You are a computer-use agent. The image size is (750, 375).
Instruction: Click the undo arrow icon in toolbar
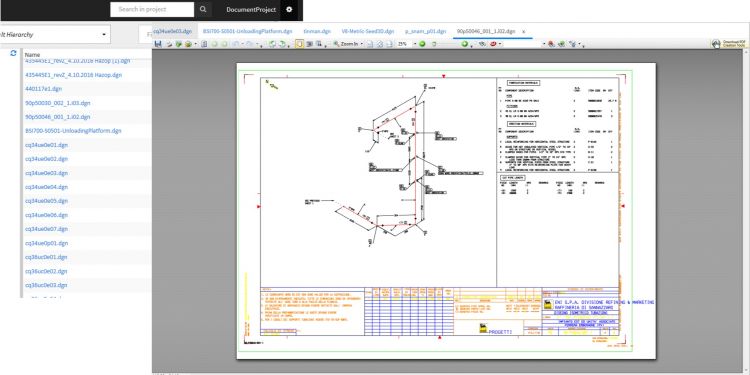[x=236, y=44]
